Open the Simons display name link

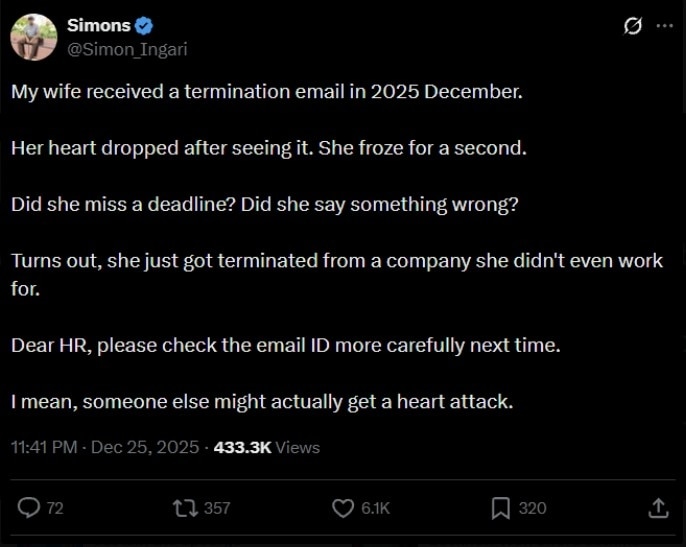click(x=98, y=26)
